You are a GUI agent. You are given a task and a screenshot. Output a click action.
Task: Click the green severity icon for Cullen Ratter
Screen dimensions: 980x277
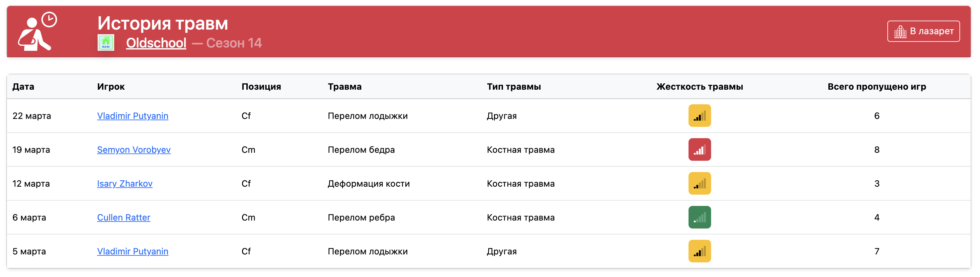pyautogui.click(x=699, y=217)
